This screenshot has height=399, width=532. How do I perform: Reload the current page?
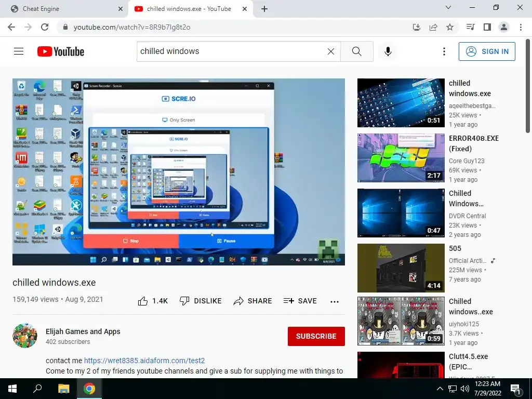[45, 27]
